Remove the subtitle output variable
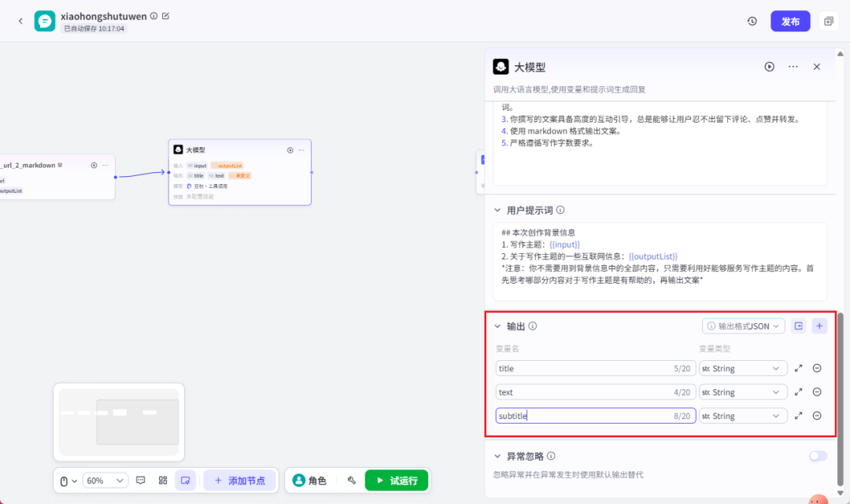Viewport: 850px width, 504px height. 817,416
